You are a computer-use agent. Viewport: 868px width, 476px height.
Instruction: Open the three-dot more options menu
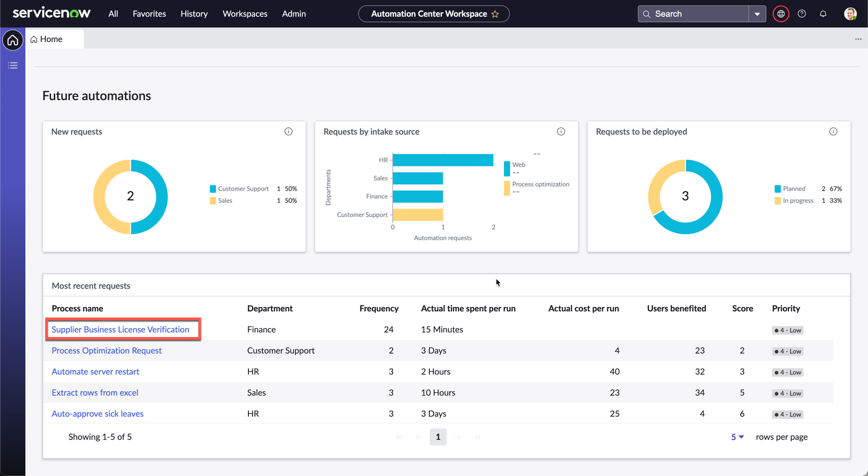(858, 39)
